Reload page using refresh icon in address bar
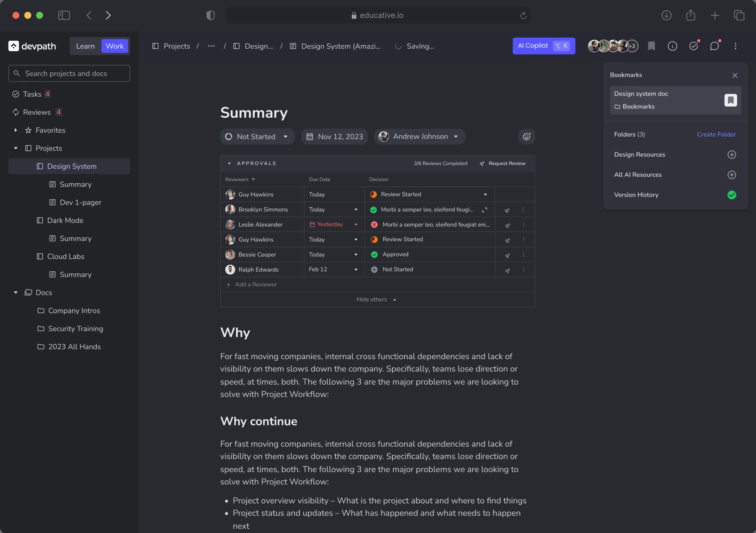 [x=523, y=15]
